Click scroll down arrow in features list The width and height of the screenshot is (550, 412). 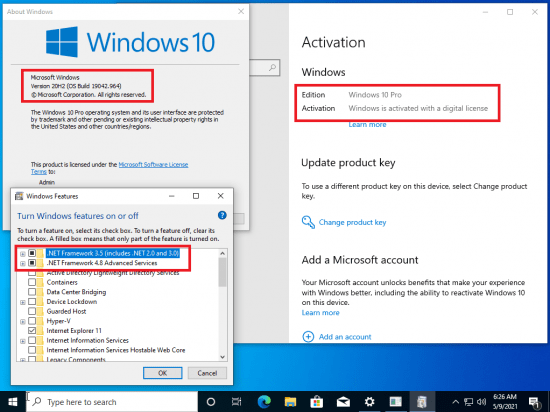coord(222,357)
